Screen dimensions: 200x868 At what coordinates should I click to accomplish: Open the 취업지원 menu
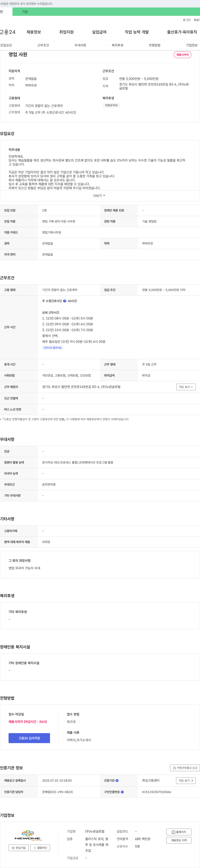click(66, 32)
